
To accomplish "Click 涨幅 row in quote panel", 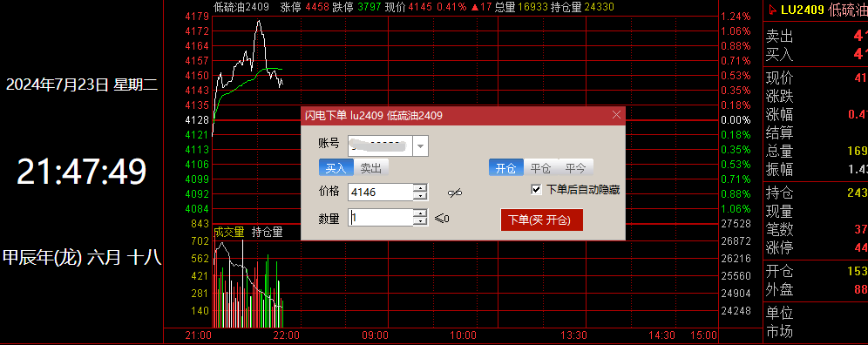I will [x=816, y=114].
